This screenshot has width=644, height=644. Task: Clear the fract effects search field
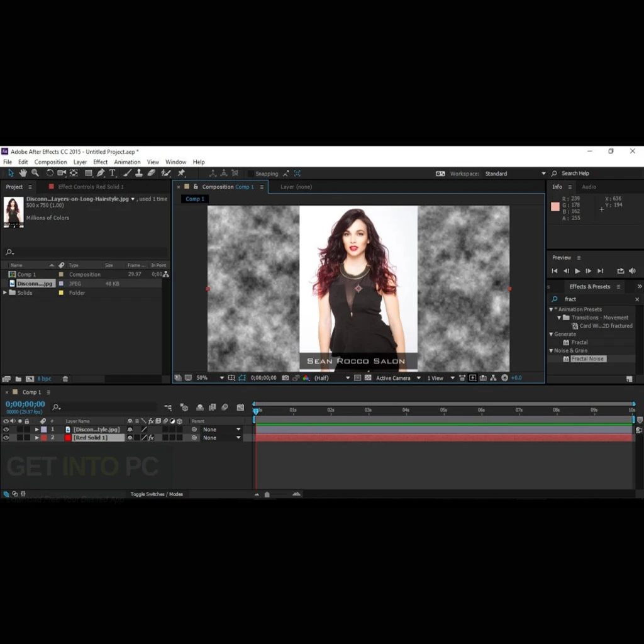point(637,299)
